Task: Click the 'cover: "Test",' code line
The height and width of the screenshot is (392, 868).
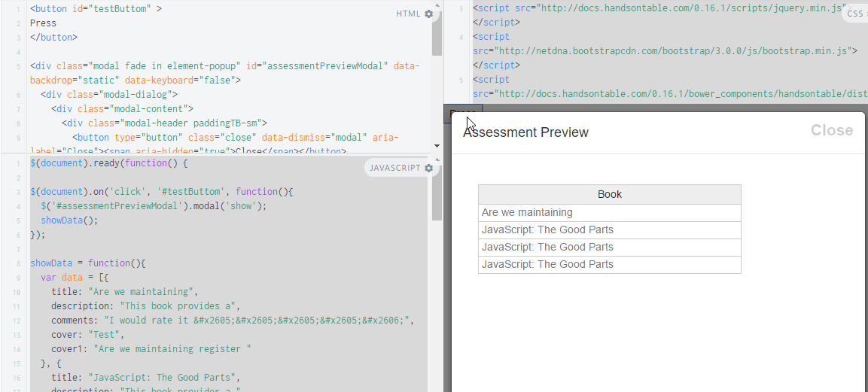Action: point(88,335)
